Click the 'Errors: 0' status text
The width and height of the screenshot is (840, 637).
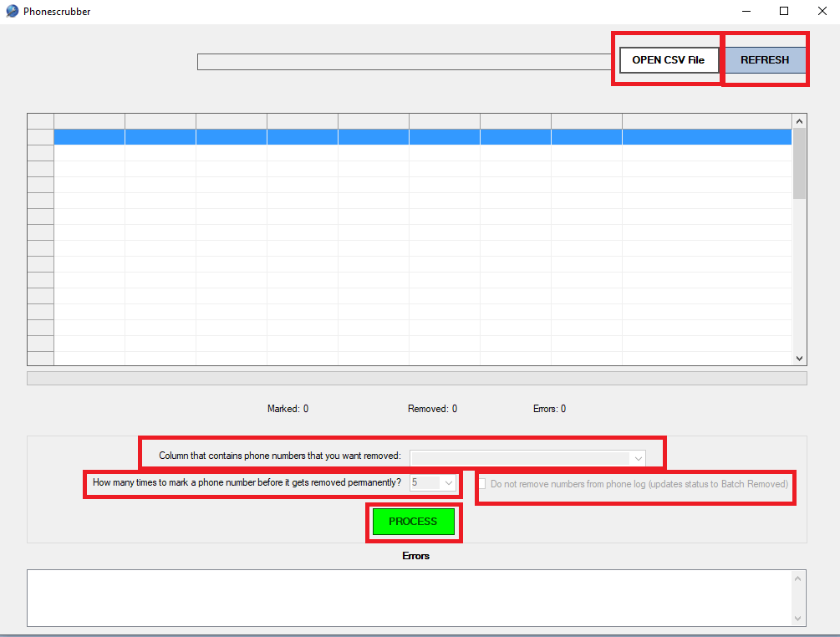pyautogui.click(x=549, y=409)
